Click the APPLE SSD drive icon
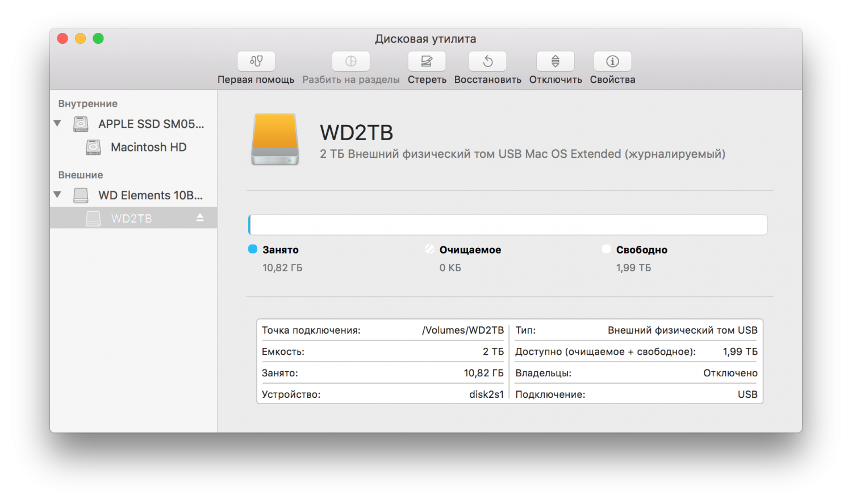The width and height of the screenshot is (852, 504). 81,124
